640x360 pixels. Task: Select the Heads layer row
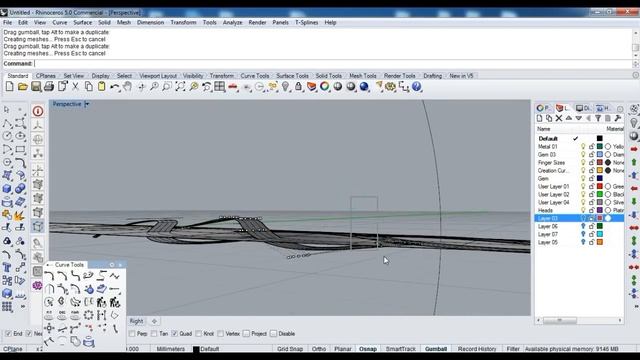tap(579, 210)
